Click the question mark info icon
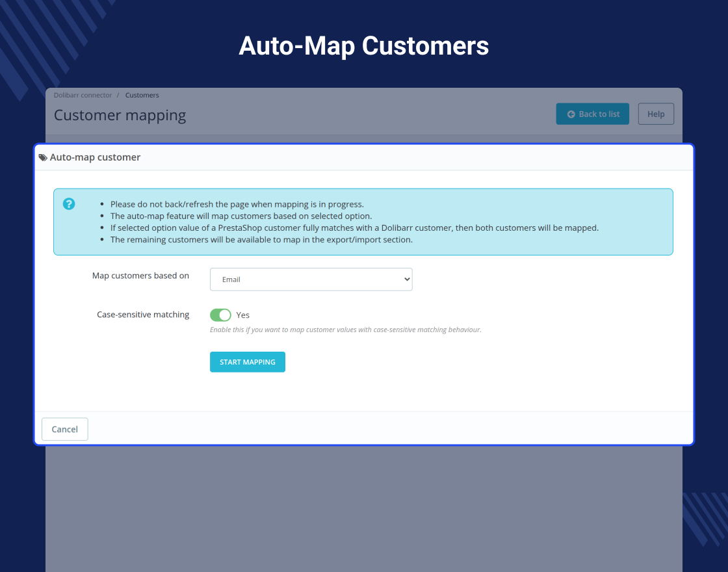The width and height of the screenshot is (728, 572). [x=69, y=204]
